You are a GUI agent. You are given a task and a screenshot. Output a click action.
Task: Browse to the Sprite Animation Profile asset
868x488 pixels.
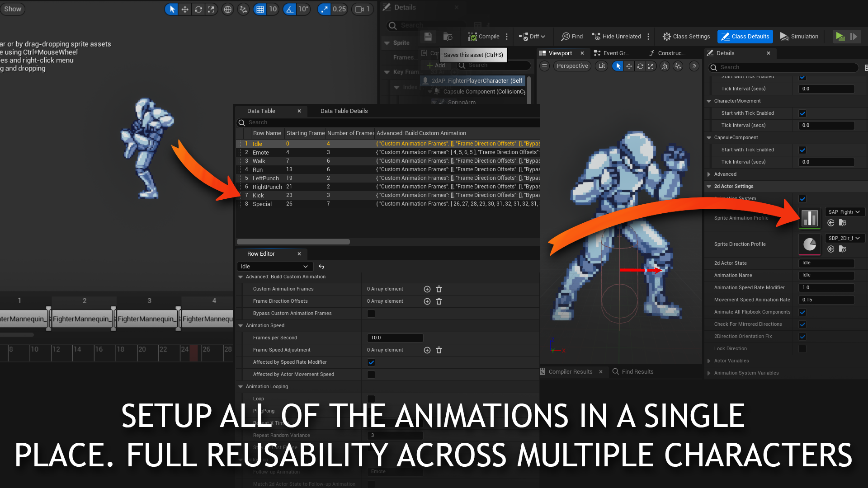pos(842,223)
